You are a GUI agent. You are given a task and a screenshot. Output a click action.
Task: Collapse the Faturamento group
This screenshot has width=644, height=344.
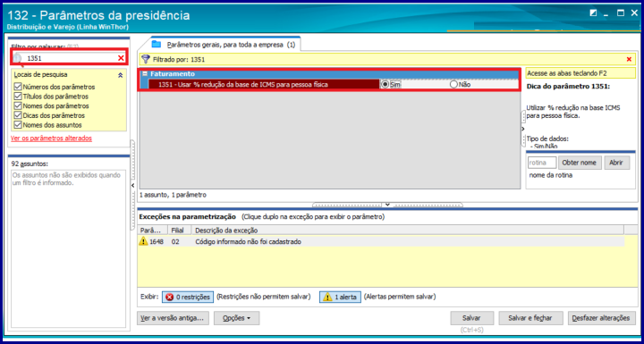[145, 74]
